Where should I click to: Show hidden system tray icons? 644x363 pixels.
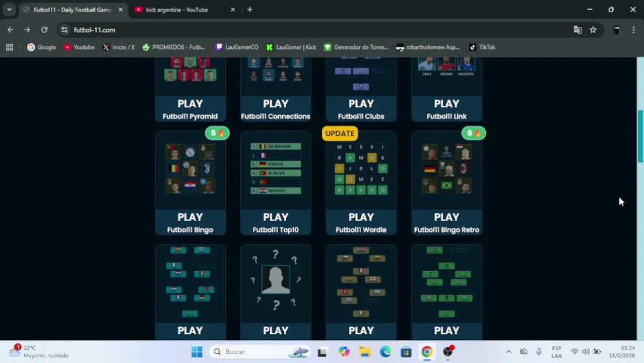(x=508, y=352)
